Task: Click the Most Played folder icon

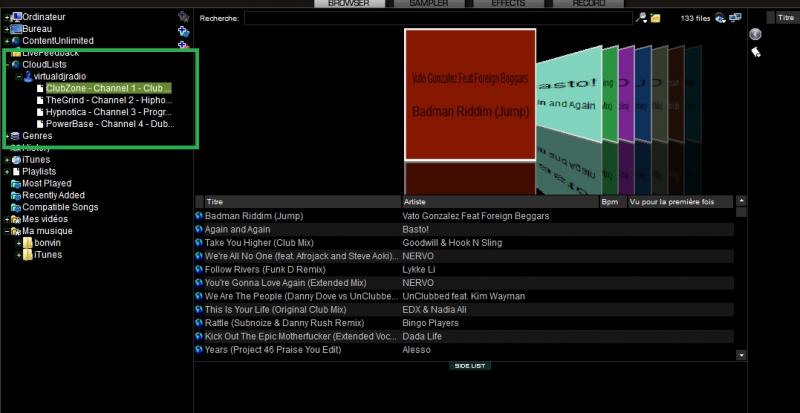Action: pos(15,184)
